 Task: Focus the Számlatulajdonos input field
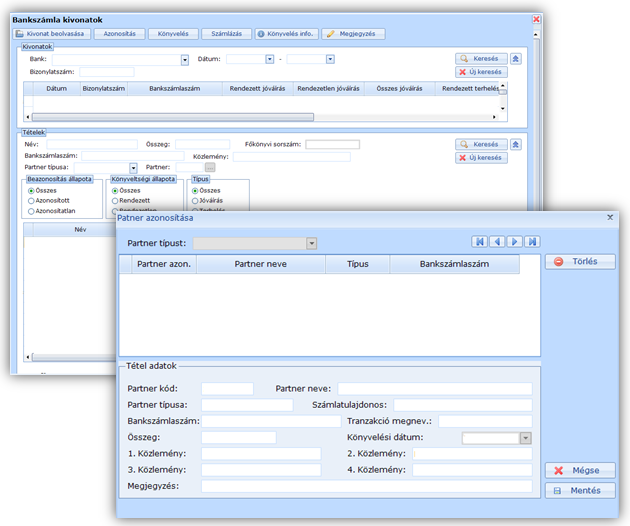coord(463,405)
